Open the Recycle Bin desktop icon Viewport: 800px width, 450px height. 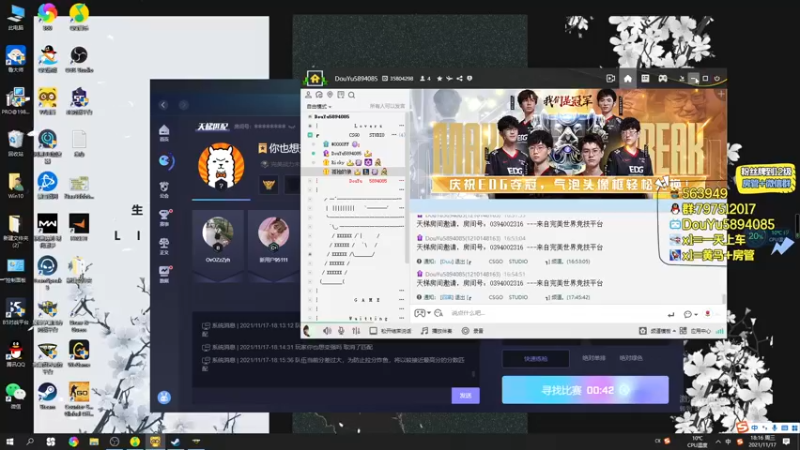16,143
